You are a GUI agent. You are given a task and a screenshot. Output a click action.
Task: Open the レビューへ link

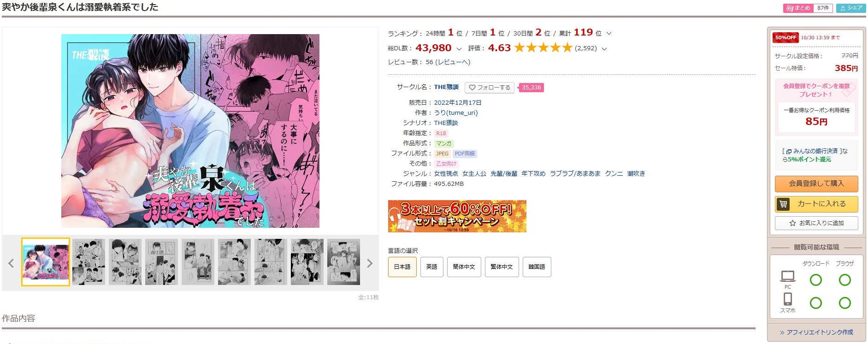pos(453,62)
